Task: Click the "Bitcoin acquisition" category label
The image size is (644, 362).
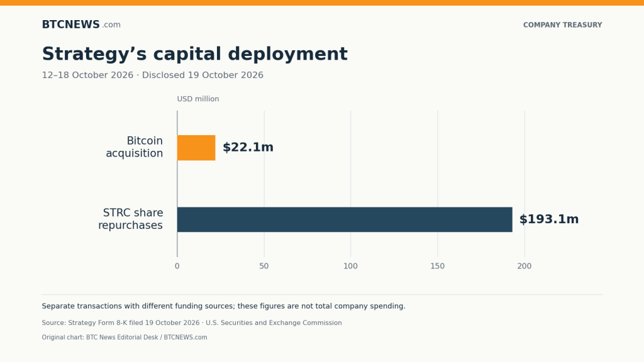Action: coord(135,147)
